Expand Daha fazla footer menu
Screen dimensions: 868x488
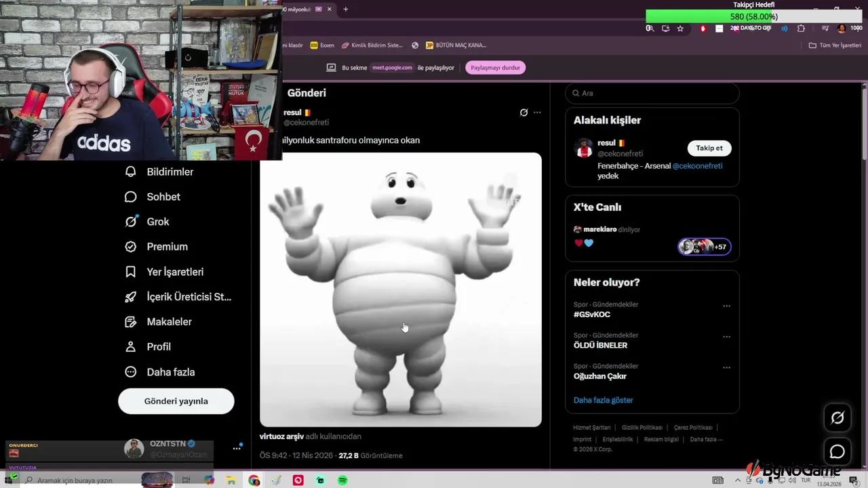coord(707,439)
